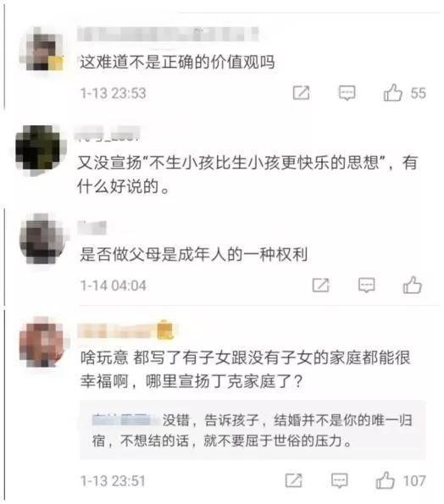444x504 pixels.
Task: Share the 1-13 23:51 comment
Action: pos(293,480)
